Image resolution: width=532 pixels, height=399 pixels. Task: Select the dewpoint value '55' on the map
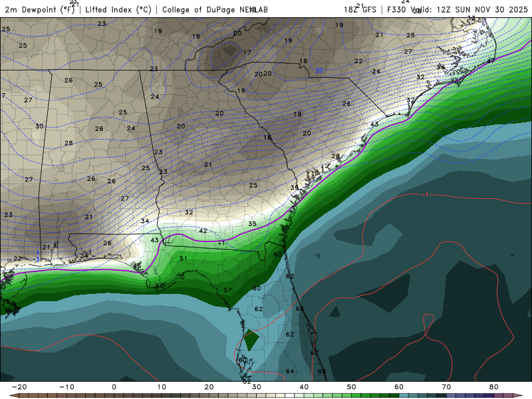pyautogui.click(x=286, y=227)
